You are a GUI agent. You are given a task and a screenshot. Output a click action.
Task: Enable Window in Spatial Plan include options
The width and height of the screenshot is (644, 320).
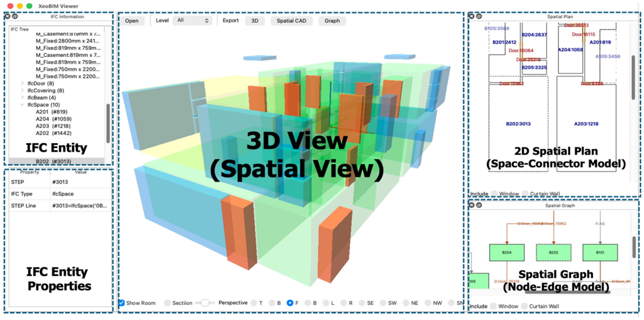pyautogui.click(x=494, y=193)
